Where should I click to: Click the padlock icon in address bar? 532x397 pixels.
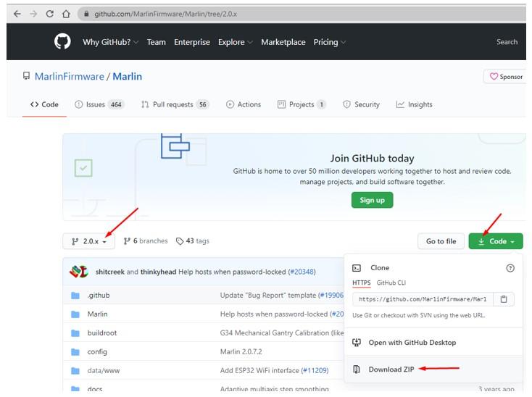click(86, 14)
